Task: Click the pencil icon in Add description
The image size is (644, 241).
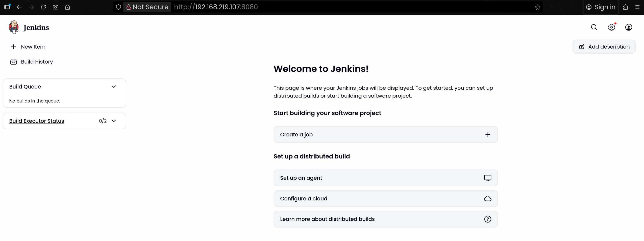Action: pos(582,47)
